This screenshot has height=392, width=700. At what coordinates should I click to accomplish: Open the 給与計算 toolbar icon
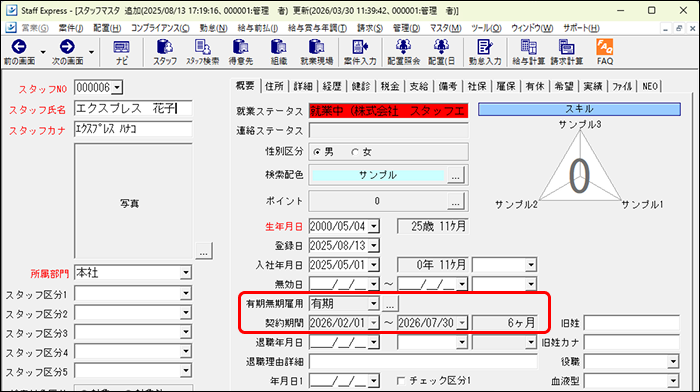pyautogui.click(x=529, y=47)
